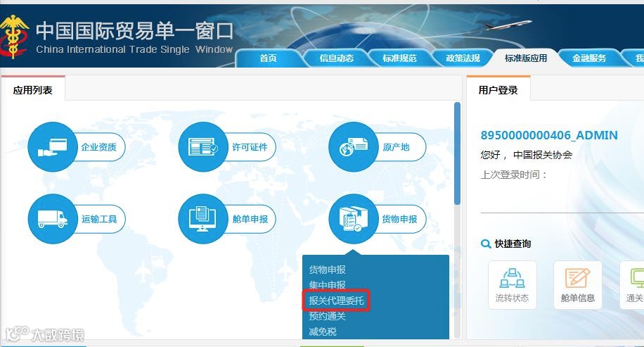Image resolution: width=644 pixels, height=347 pixels.
Task: Click the 许可证件 text label
Action: (250, 147)
